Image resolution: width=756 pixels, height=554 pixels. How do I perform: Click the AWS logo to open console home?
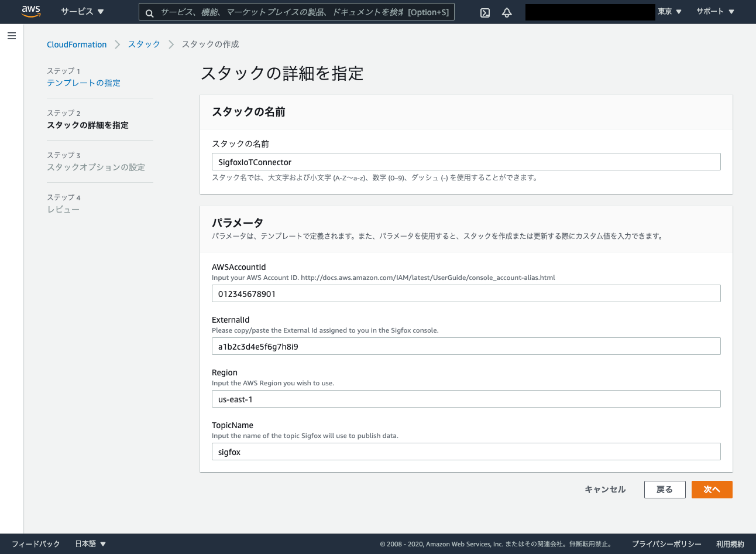pyautogui.click(x=30, y=11)
